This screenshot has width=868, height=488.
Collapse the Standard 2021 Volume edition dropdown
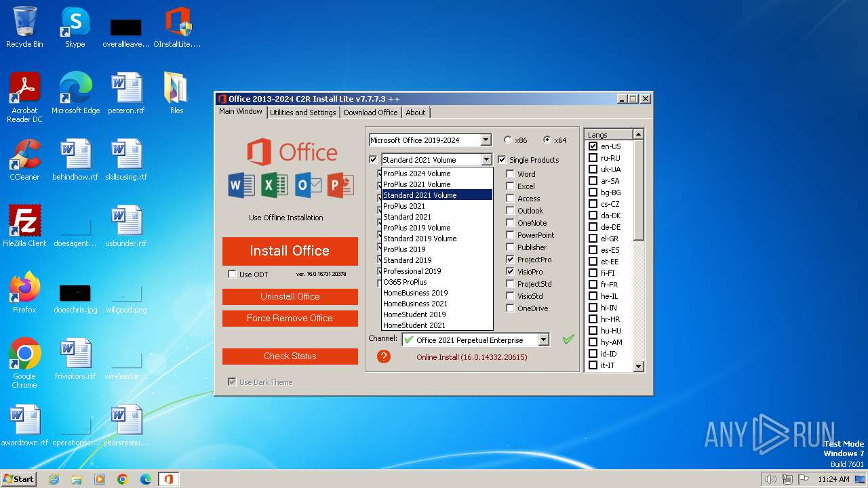coord(486,160)
